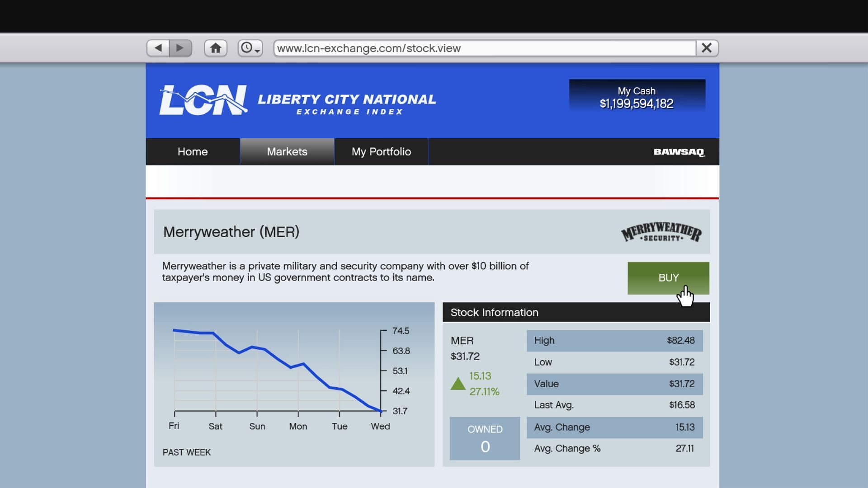868x488 pixels.
Task: Click the address bar URL field
Action: tap(485, 48)
